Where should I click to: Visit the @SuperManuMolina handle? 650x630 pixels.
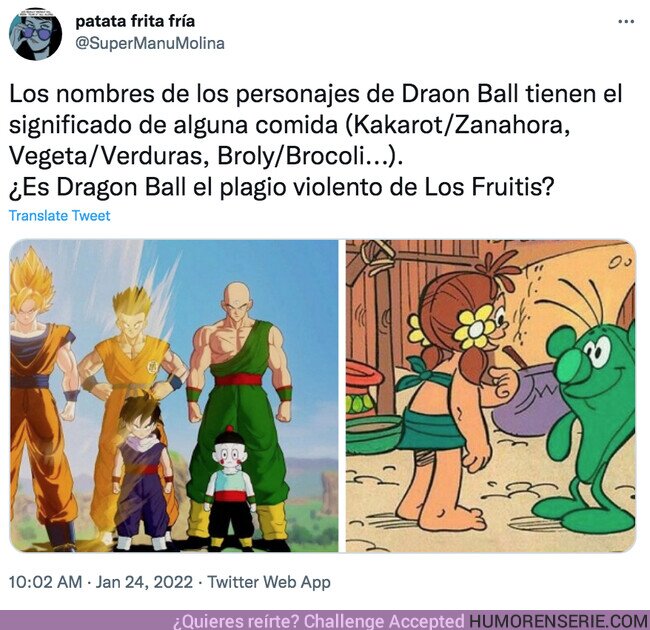[150, 43]
